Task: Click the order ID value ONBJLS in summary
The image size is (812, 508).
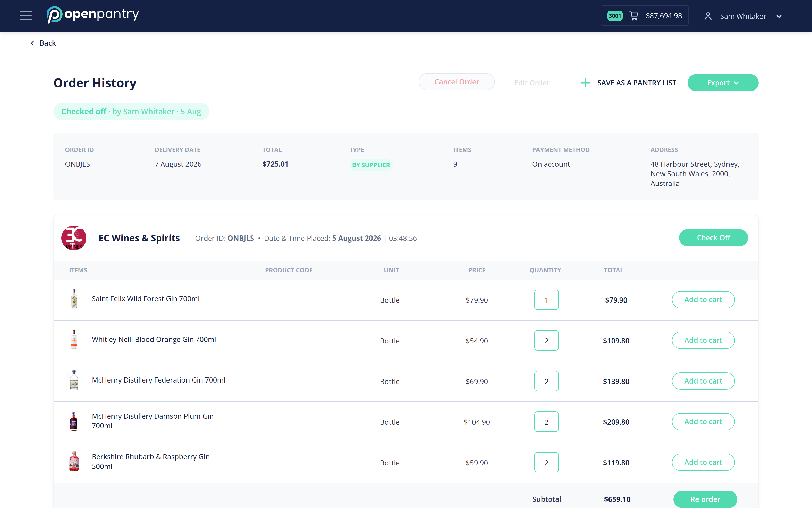Action: click(x=77, y=164)
